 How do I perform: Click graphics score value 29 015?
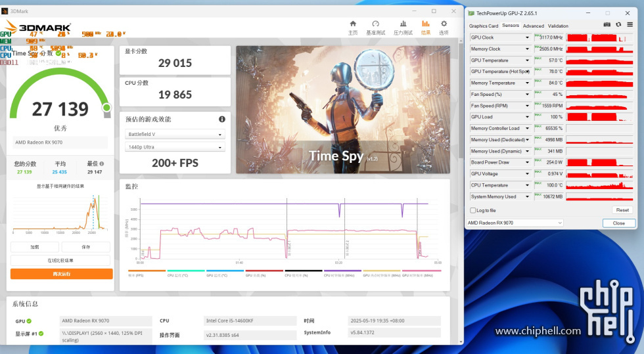(x=175, y=63)
